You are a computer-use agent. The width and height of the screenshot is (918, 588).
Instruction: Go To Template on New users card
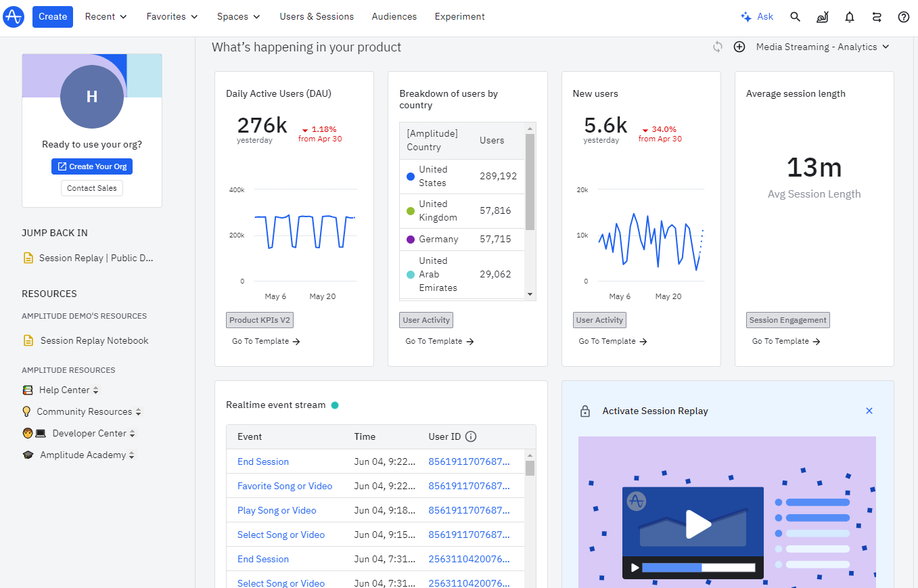(x=613, y=341)
